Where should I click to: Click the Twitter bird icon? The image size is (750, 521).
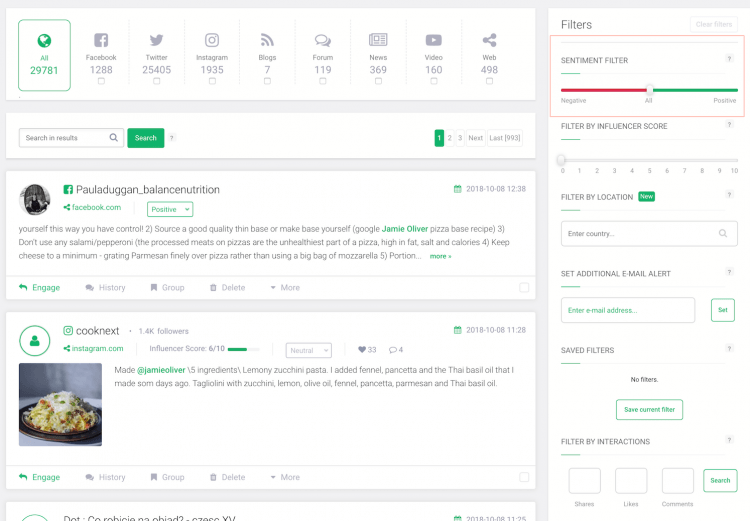pos(156,40)
